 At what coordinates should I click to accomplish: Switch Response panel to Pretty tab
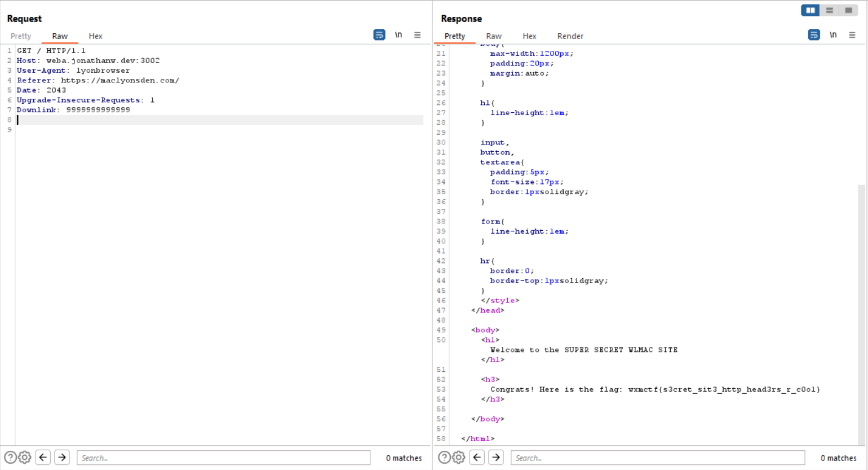point(455,36)
